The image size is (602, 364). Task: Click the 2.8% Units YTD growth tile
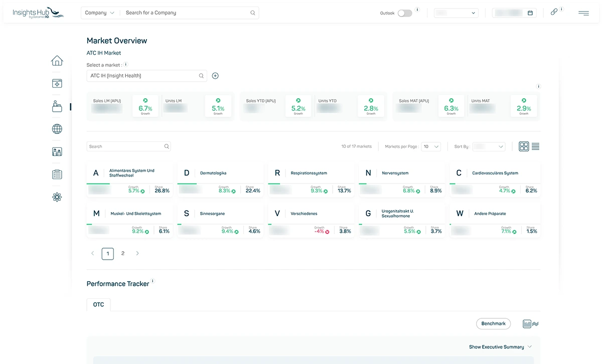pos(371,106)
